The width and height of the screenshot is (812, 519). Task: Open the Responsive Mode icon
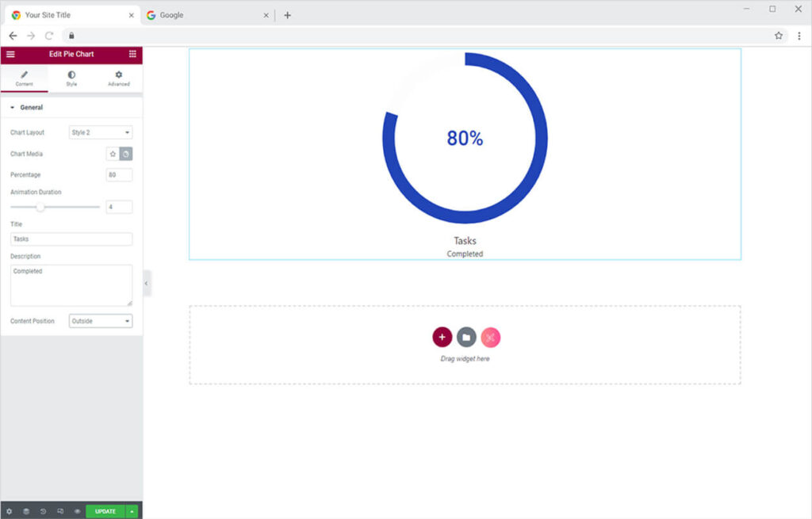[x=60, y=512]
